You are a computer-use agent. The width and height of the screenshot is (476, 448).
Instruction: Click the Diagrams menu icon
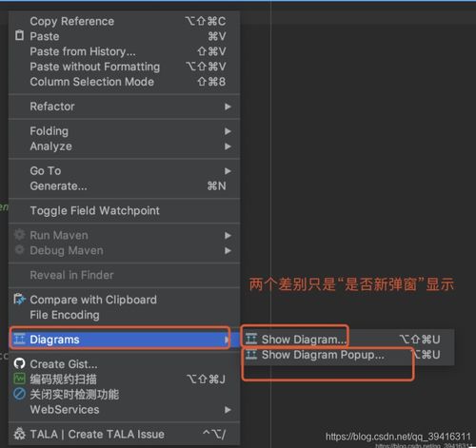click(19, 339)
